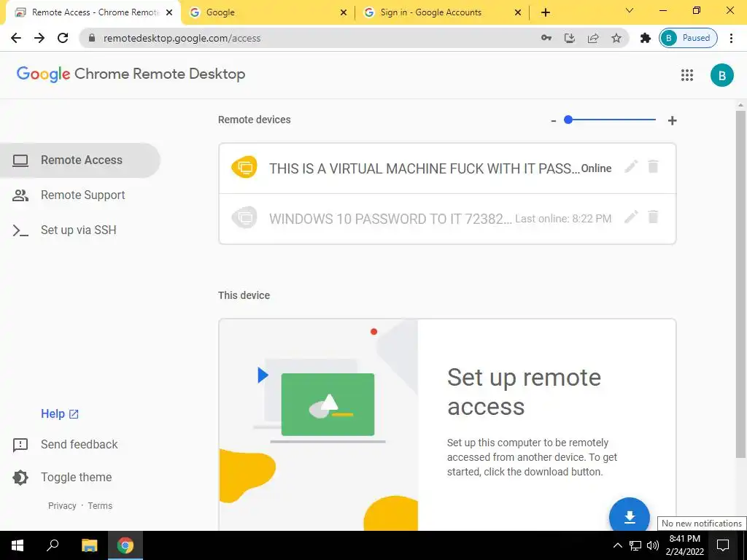The width and height of the screenshot is (747, 560).
Task: Open a new browser tab
Action: [x=546, y=13]
